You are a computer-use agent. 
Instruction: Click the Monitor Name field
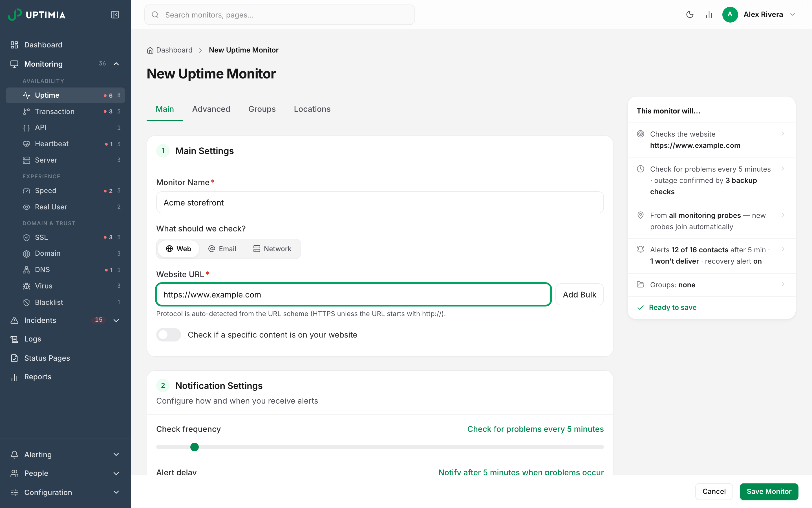point(380,203)
